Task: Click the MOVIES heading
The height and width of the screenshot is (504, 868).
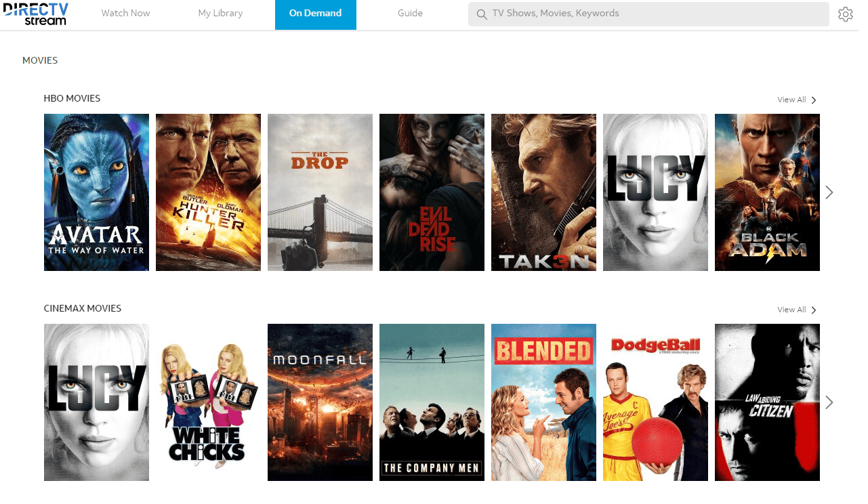Action: [40, 60]
